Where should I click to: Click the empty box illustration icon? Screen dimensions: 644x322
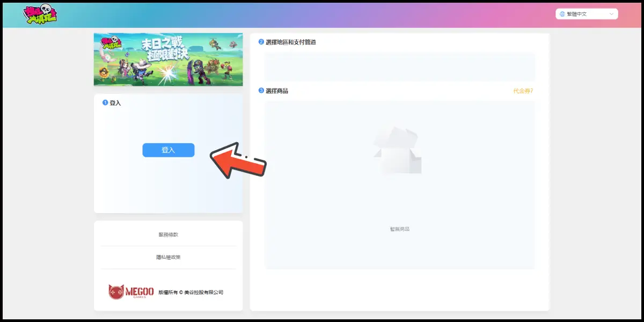(x=398, y=150)
